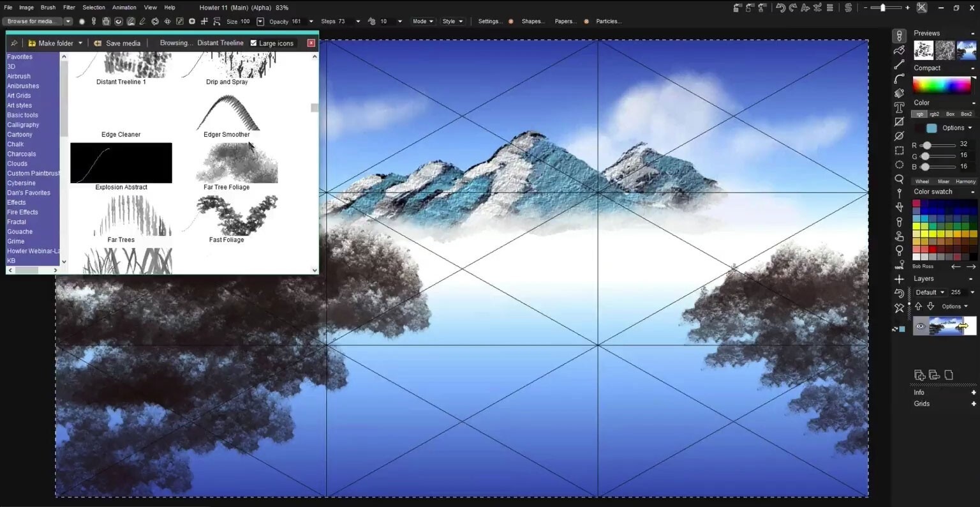Open the Browse for media dropdown arrow
980x507 pixels.
(x=68, y=21)
